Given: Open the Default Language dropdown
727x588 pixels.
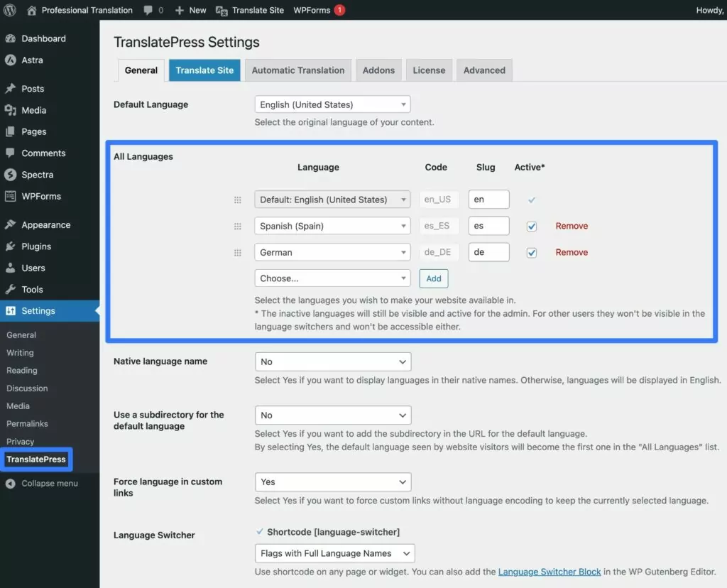Looking at the screenshot, I should 332,104.
